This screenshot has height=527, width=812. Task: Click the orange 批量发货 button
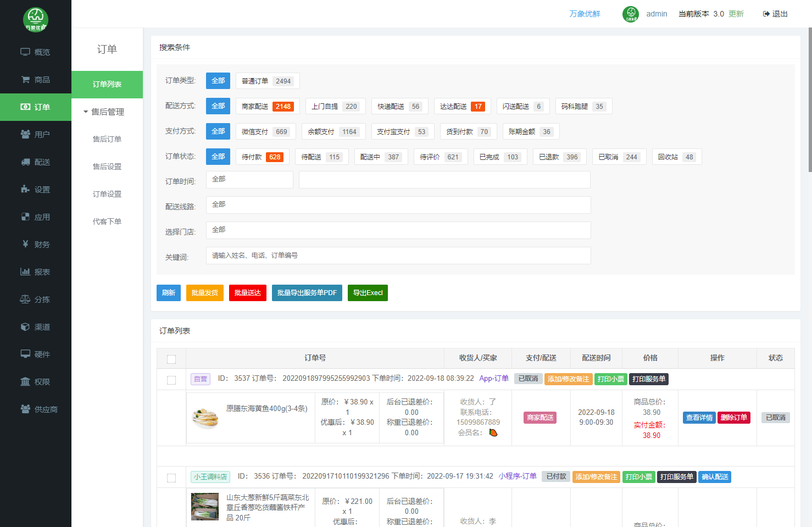[x=204, y=293]
